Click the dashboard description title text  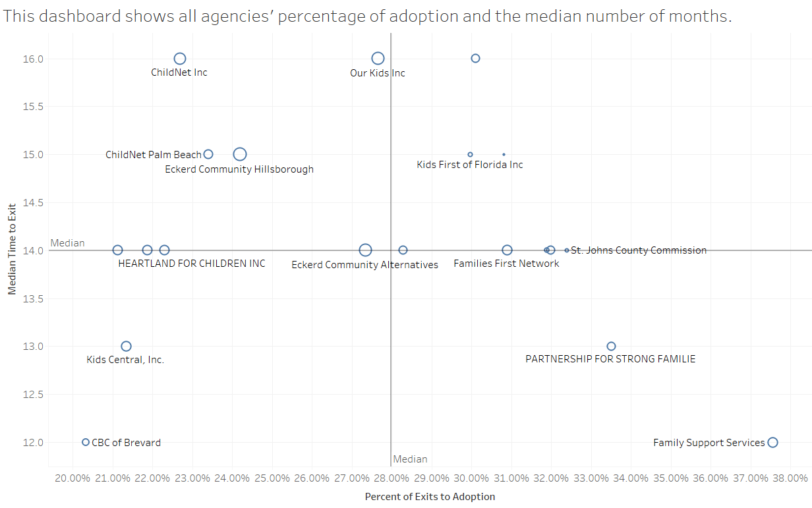click(367, 16)
